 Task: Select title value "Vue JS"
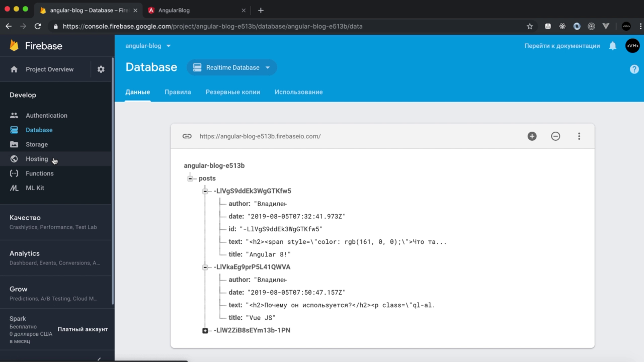pos(261,318)
